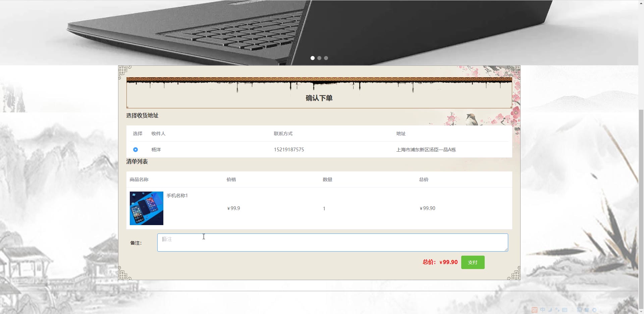Image resolution: width=644 pixels, height=314 pixels.
Task: Open the IME skin shirt icon
Action: [587, 310]
